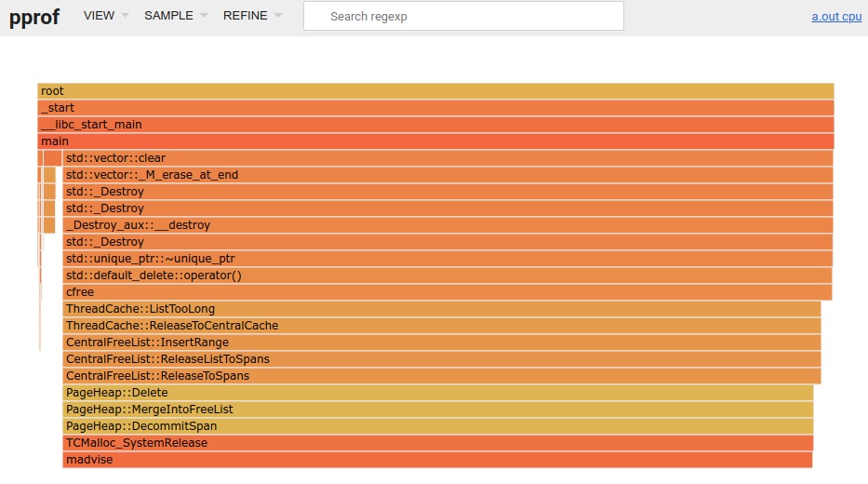The image size is (868, 484).
Task: Select the std::default_delete::operator() frame
Action: tap(447, 276)
